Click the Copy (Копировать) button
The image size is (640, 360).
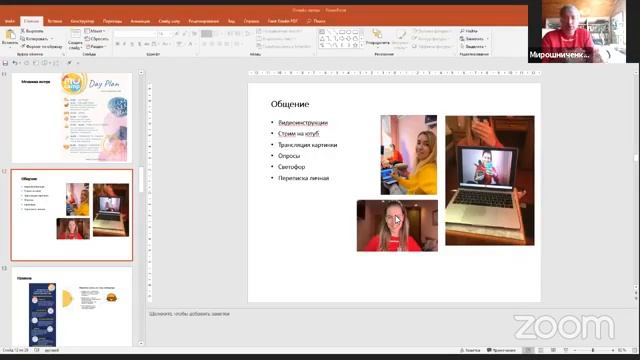36,39
